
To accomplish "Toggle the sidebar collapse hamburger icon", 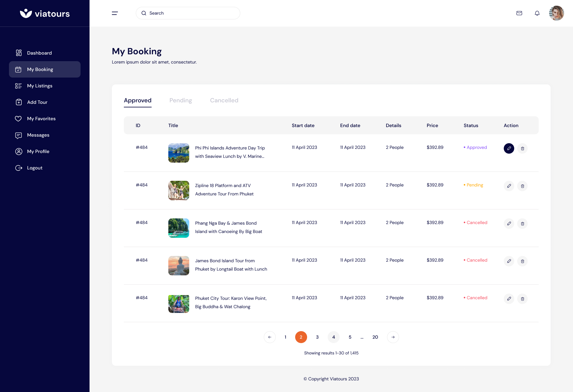I will 115,13.
